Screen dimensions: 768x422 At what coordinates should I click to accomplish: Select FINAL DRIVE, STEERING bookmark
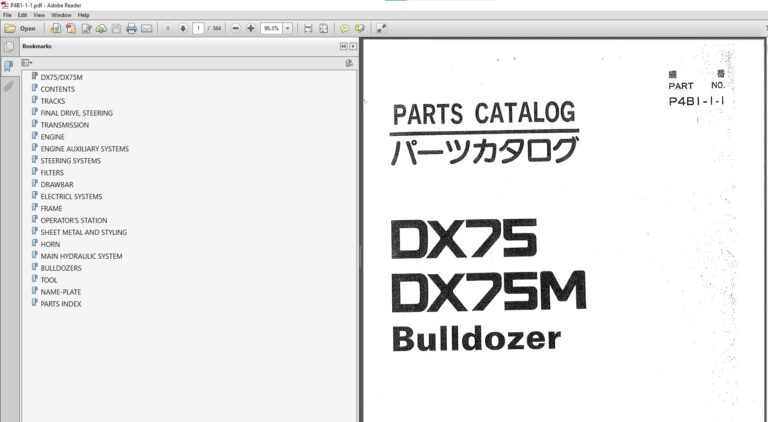point(76,113)
